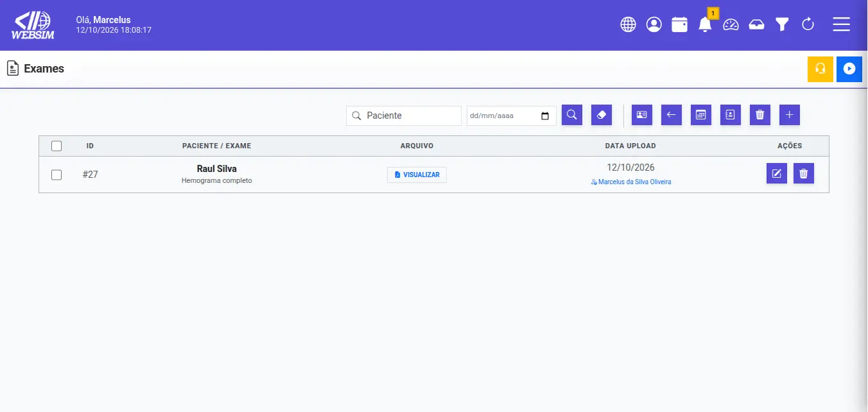868x412 pixels.
Task: Edit the Raul Silva exam entry
Action: (777, 173)
